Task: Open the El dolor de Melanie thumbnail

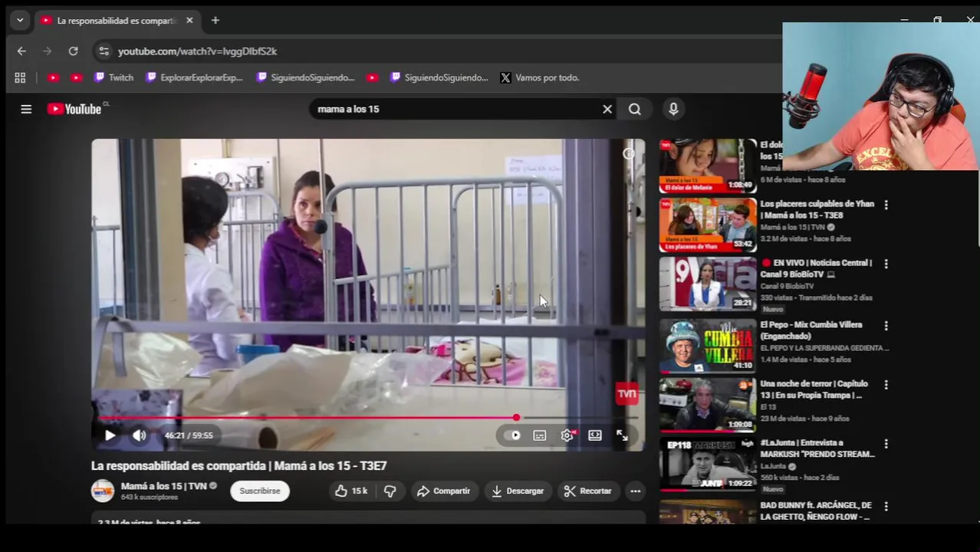Action: [708, 166]
